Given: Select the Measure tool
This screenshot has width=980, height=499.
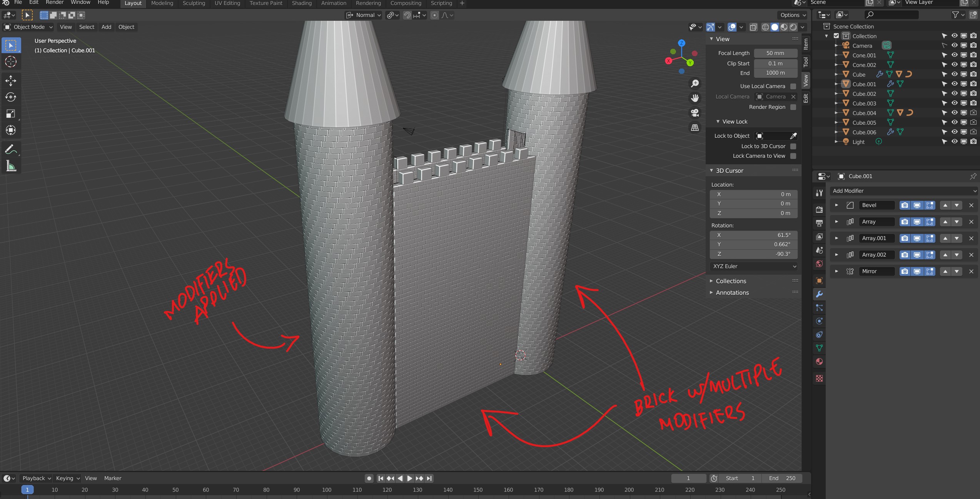Looking at the screenshot, I should tap(11, 166).
